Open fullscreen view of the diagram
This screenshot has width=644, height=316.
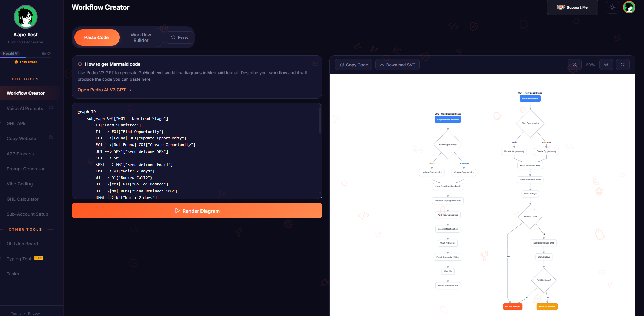[623, 65]
